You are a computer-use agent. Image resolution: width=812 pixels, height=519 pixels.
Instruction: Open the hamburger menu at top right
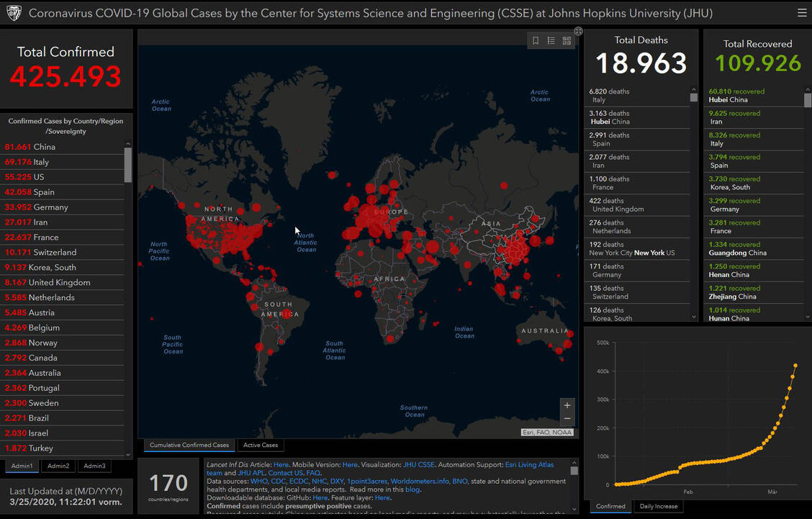(802, 13)
